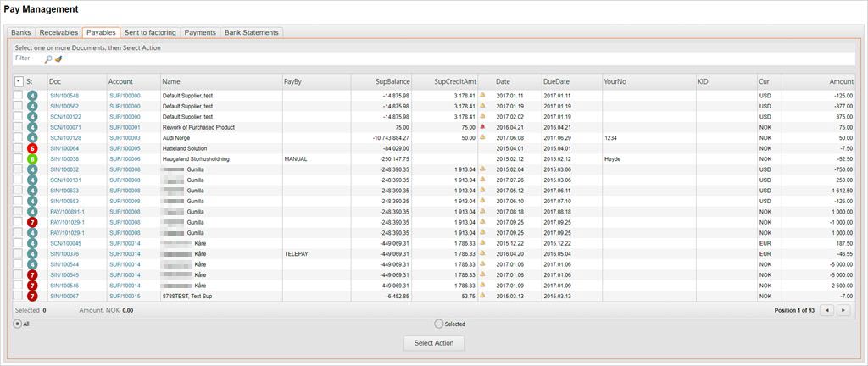Viewport: 868px width, 366px height.
Task: Sort by the DueDate column header
Action: click(556, 81)
